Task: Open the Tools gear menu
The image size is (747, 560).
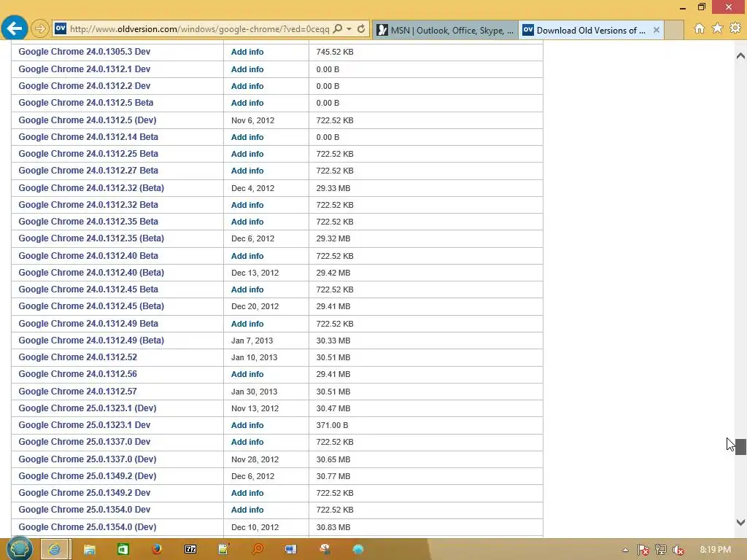Action: pos(735,28)
